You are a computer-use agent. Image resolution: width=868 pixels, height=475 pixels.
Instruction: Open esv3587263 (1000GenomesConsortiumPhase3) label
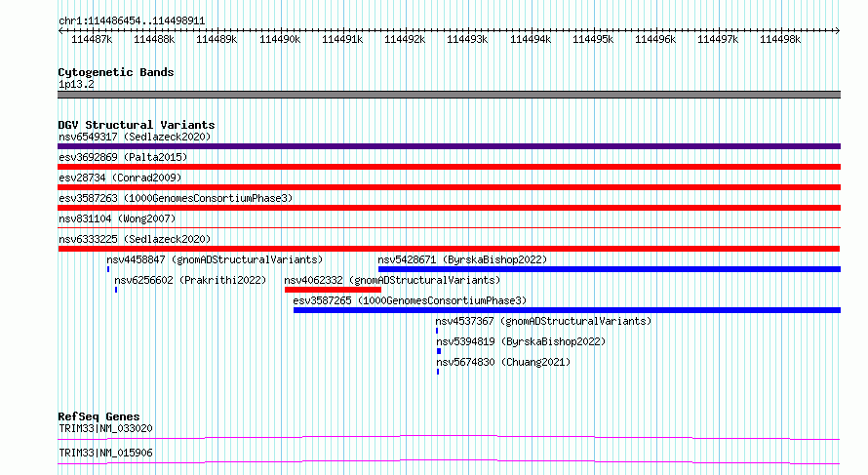(x=176, y=198)
